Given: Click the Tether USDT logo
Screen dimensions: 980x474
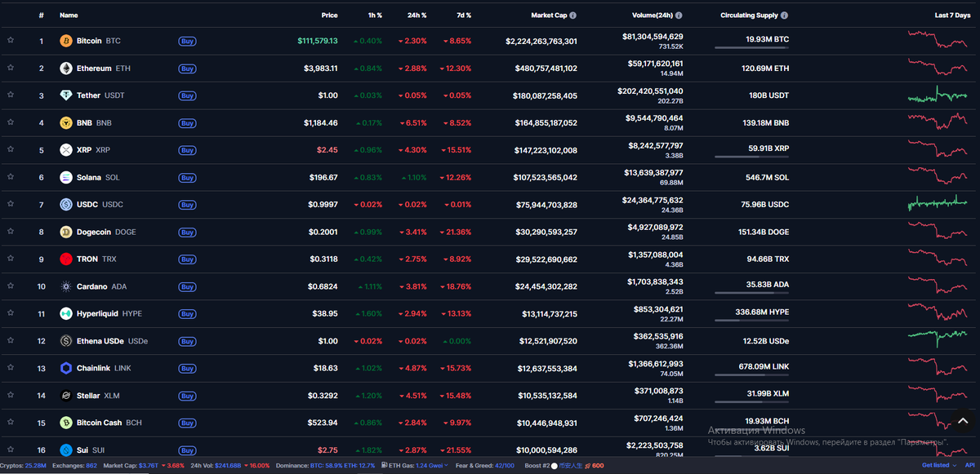Looking at the screenshot, I should pyautogui.click(x=65, y=95).
